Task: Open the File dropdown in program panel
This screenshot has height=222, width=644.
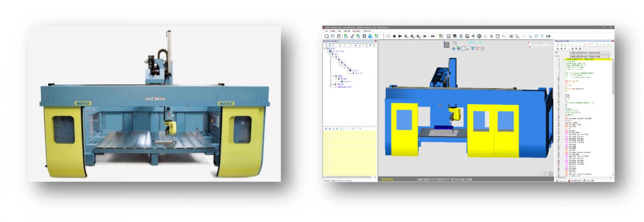Action: point(589,53)
